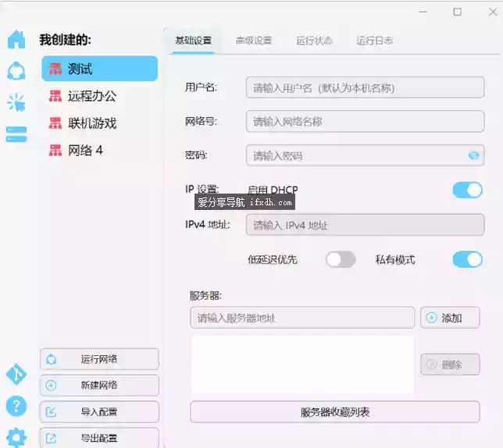Click the 导出配置 button
Screen dimensions: 503x448
tap(99, 437)
